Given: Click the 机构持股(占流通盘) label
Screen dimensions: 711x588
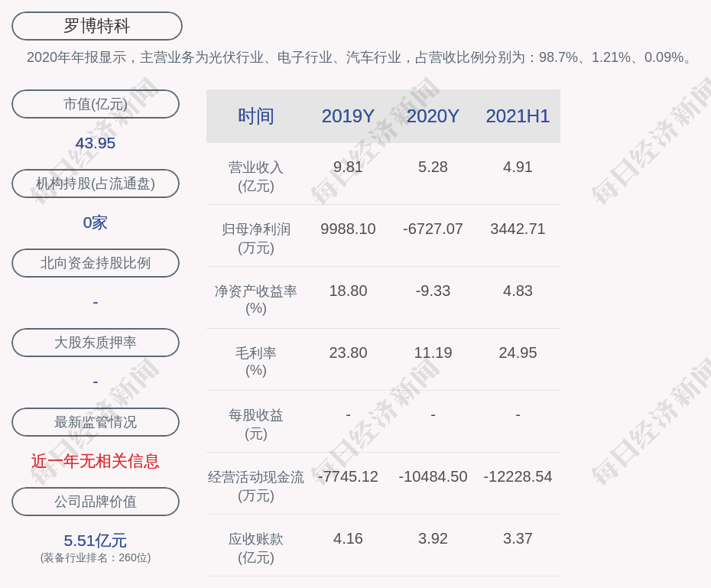Looking at the screenshot, I should 96,184.
